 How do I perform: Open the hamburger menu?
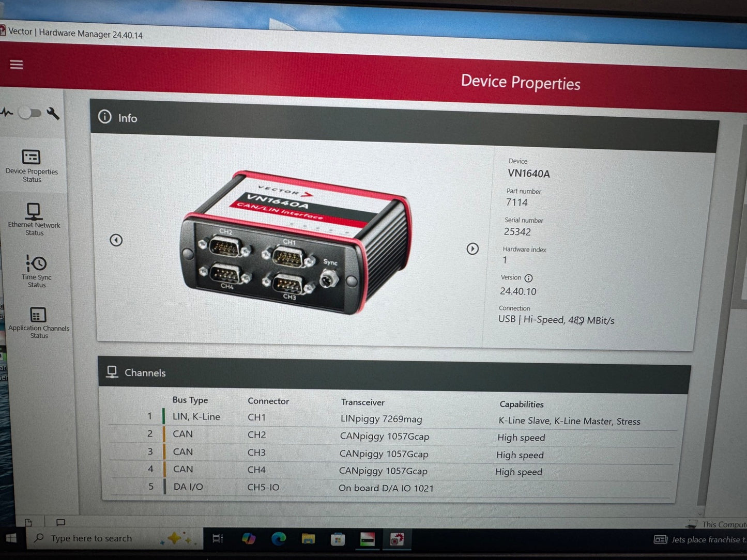(17, 65)
